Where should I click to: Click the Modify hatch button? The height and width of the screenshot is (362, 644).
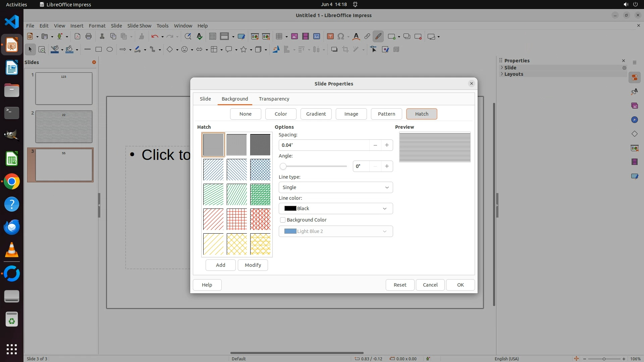tap(253, 265)
